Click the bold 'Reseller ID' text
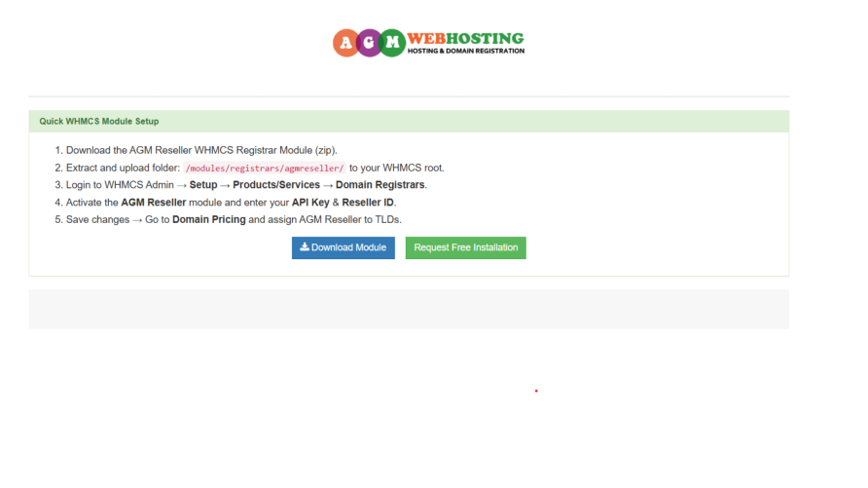Viewport: 868px width, 488px height. click(368, 202)
